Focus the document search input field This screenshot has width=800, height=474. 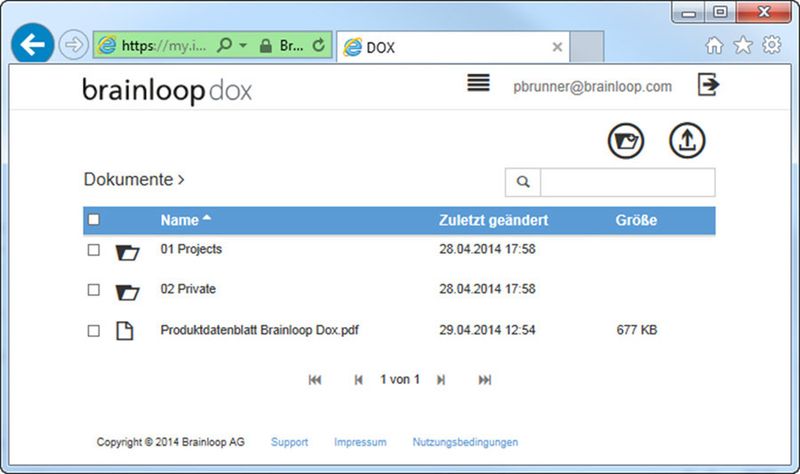point(628,182)
